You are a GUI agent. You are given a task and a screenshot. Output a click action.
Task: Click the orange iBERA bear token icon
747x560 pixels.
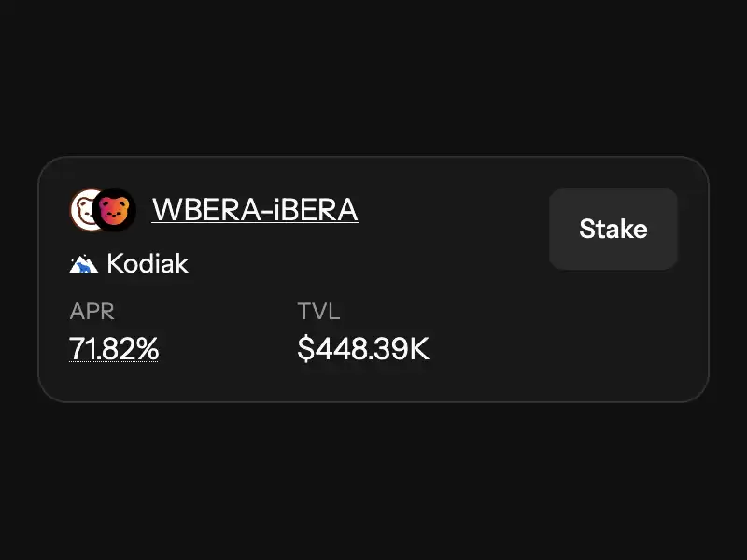click(x=114, y=210)
